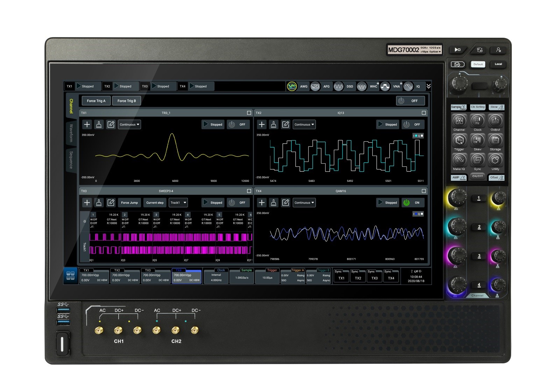Click the add button in TX1 panel
Screen dimensions: 551x392
click(x=87, y=124)
